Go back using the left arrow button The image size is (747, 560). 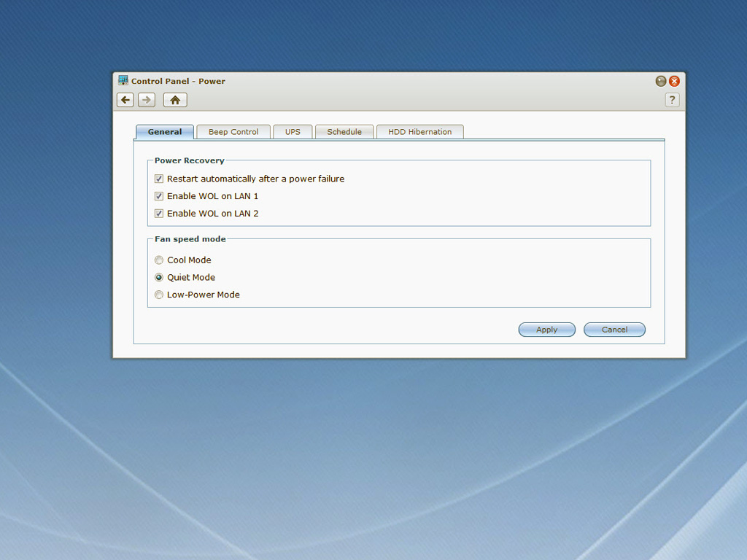click(x=125, y=100)
